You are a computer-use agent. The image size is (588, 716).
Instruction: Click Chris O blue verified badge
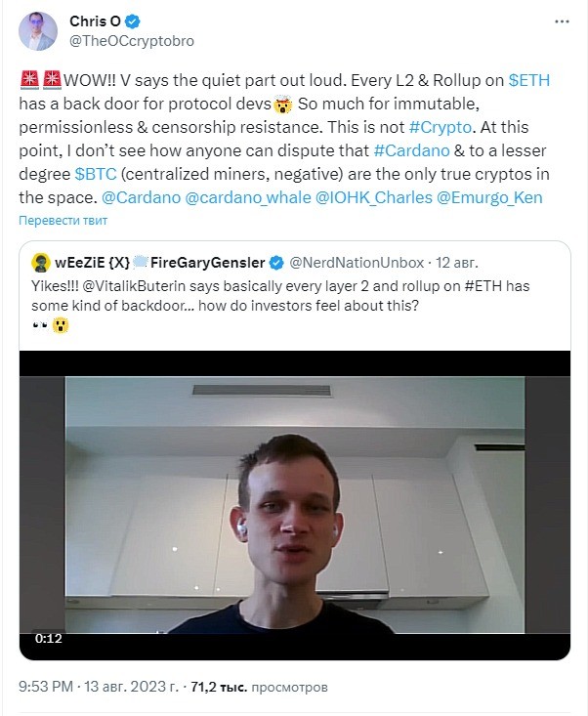(x=133, y=21)
